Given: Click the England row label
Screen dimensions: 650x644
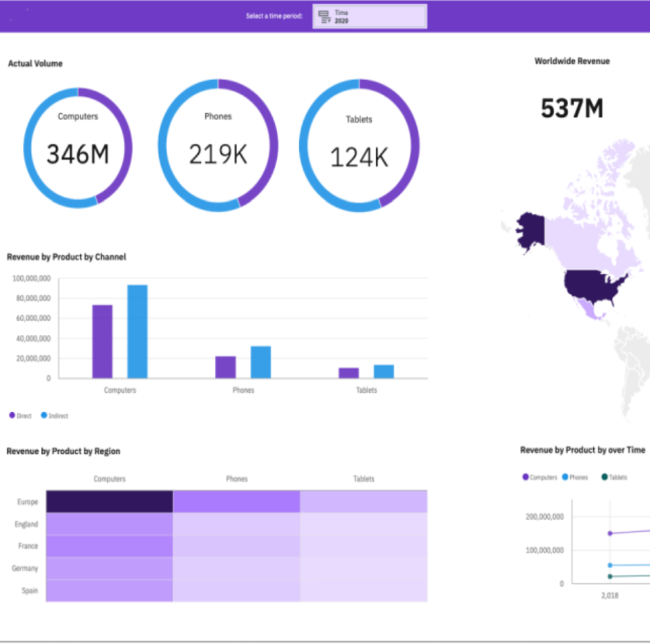Looking at the screenshot, I should click(26, 524).
